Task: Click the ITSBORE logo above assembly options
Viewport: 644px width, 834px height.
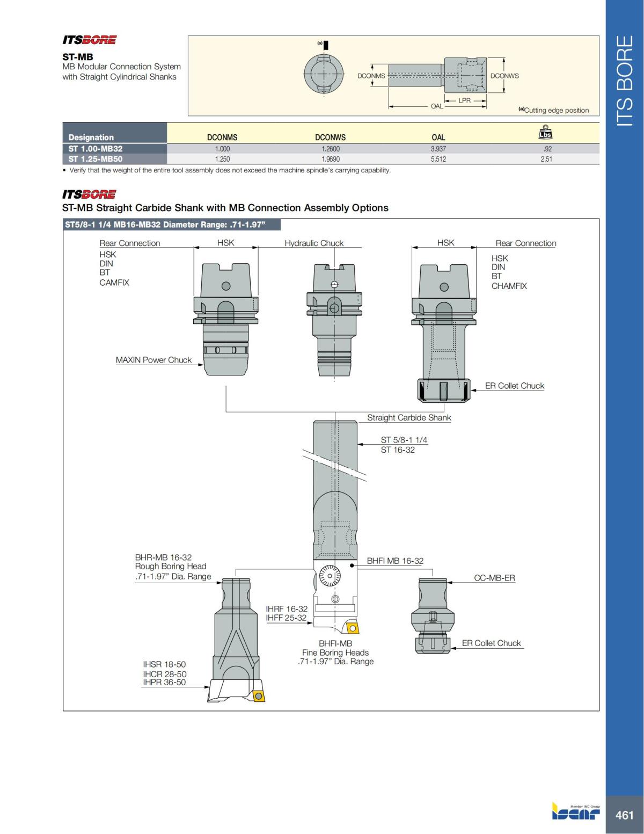Action: (89, 194)
